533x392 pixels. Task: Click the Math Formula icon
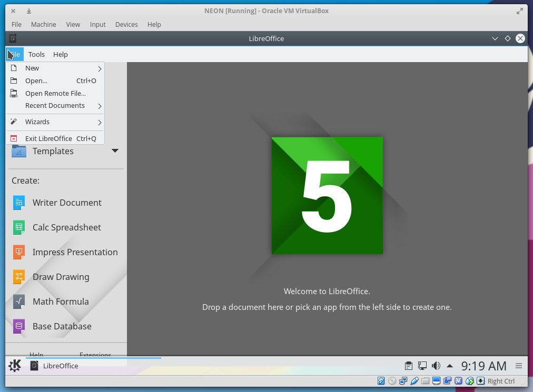click(19, 301)
